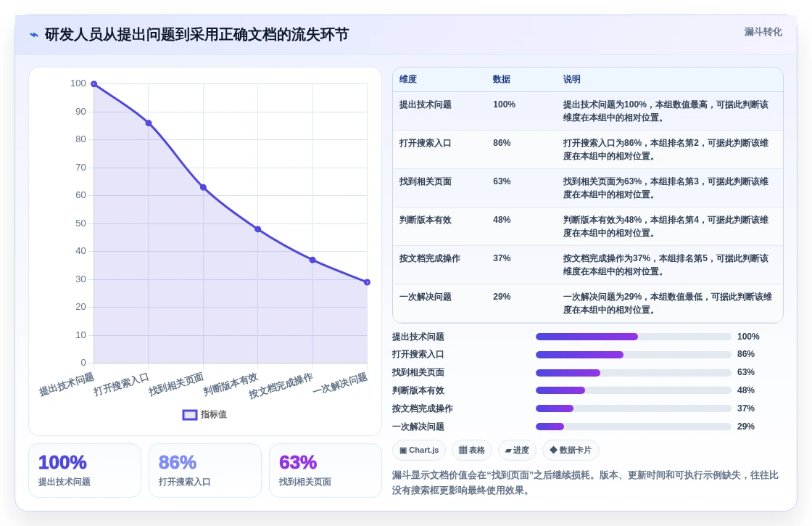Click the 提出技术问题 progress bar
The image size is (812, 526).
634,337
